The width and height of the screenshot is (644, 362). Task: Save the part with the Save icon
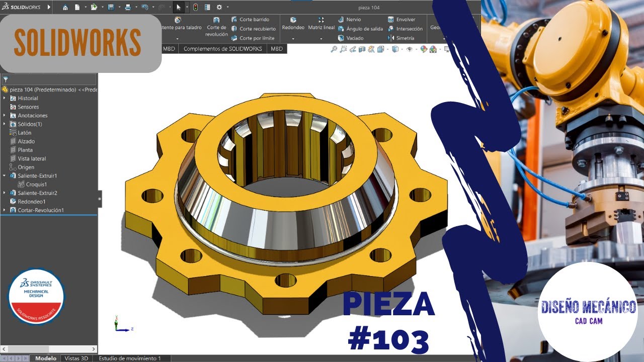point(111,7)
